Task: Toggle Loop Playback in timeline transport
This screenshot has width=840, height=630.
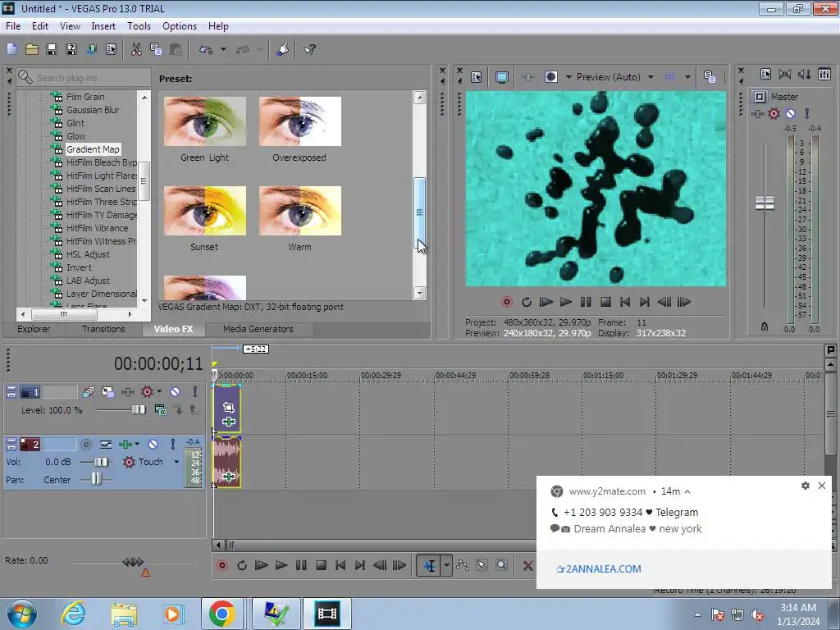Action: tap(242, 565)
